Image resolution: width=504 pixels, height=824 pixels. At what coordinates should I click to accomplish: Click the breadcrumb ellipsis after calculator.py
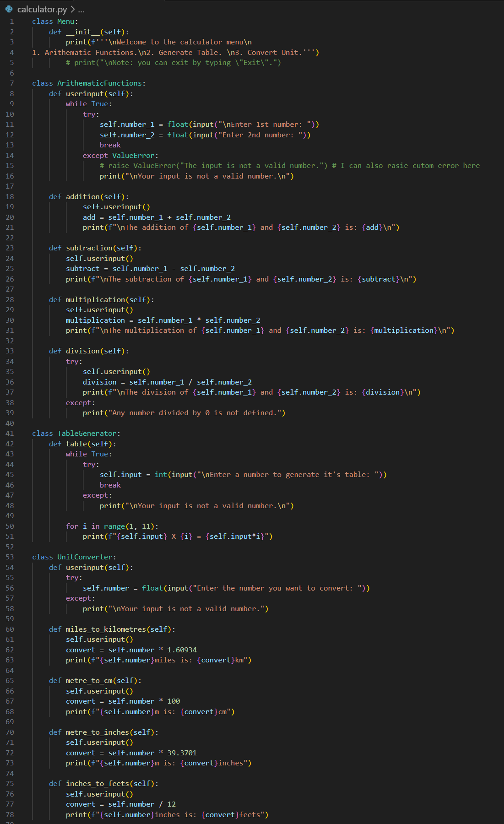tap(81, 9)
